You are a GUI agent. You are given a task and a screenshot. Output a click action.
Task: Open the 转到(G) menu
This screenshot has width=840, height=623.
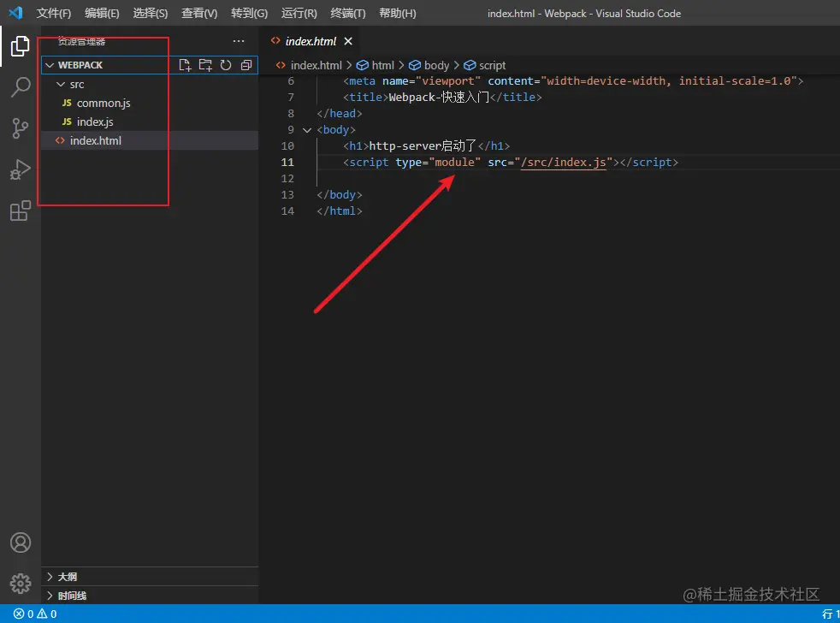(x=249, y=14)
